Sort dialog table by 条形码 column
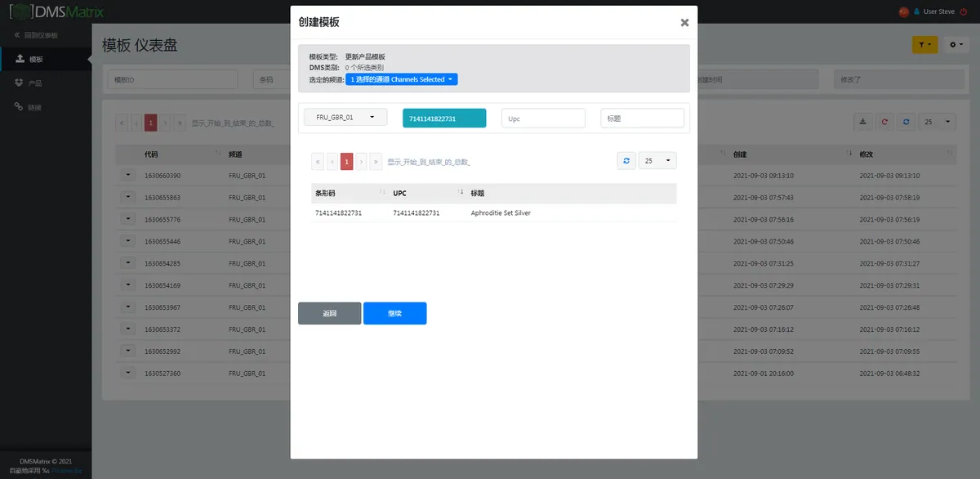The width and height of the screenshot is (980, 479). pyautogui.click(x=350, y=193)
